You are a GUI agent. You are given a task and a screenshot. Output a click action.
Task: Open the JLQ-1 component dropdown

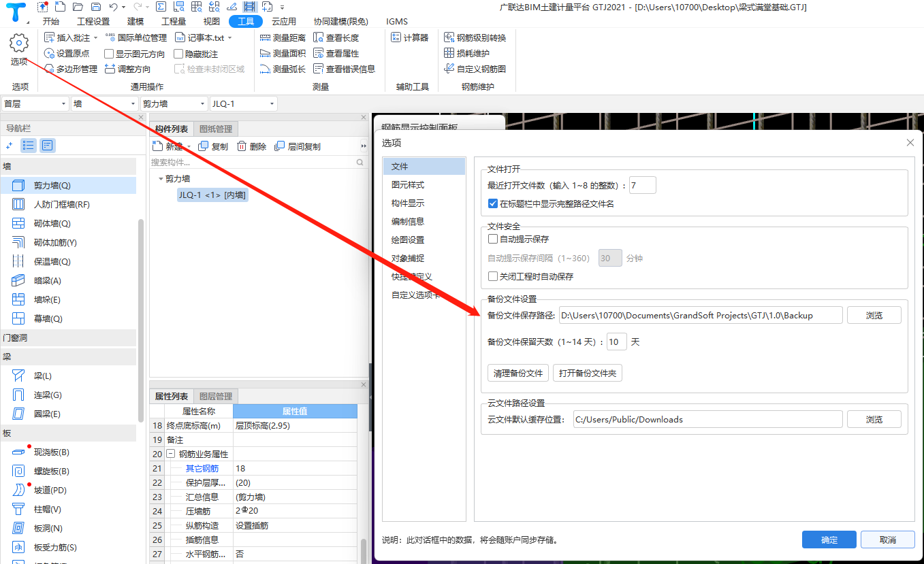(x=243, y=103)
